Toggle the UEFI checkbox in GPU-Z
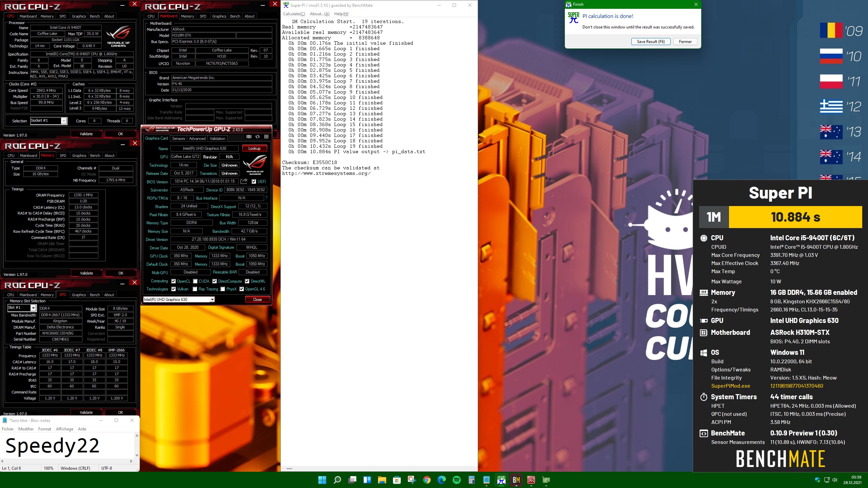 (x=254, y=182)
